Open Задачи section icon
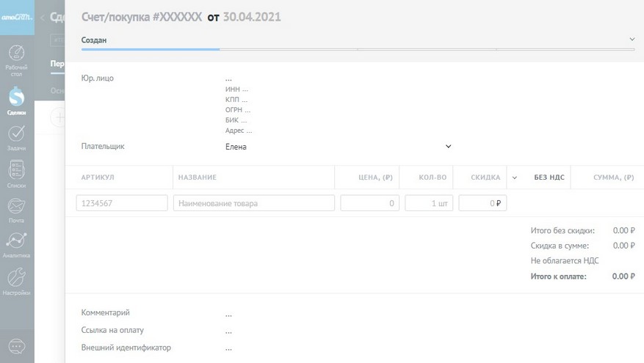Image resolution: width=644 pixels, height=363 pixels. click(x=16, y=136)
